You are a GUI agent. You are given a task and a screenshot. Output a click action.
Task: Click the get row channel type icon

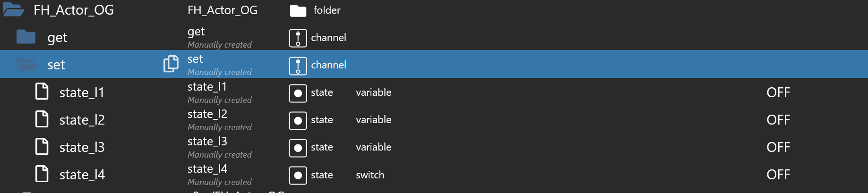[298, 38]
